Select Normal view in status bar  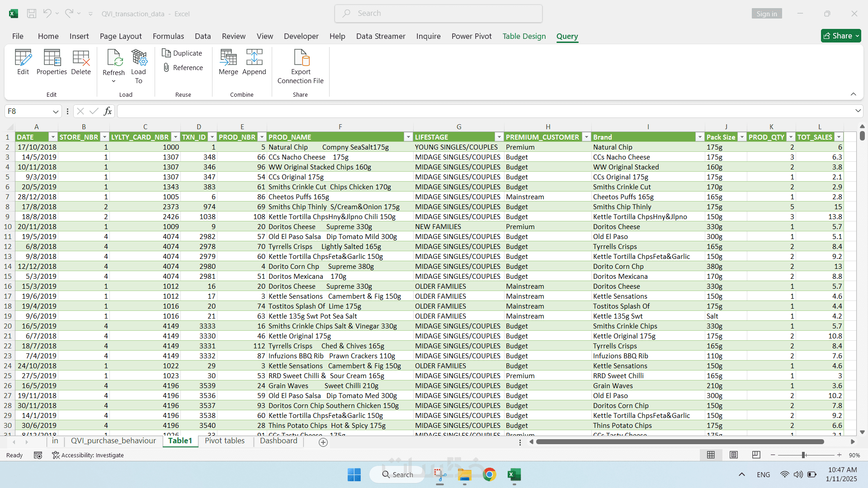point(711,455)
